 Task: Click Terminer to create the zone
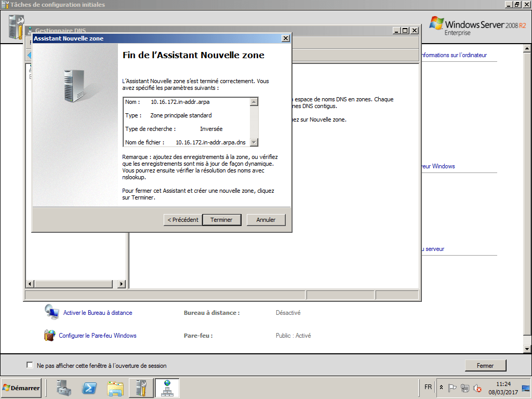(x=222, y=219)
